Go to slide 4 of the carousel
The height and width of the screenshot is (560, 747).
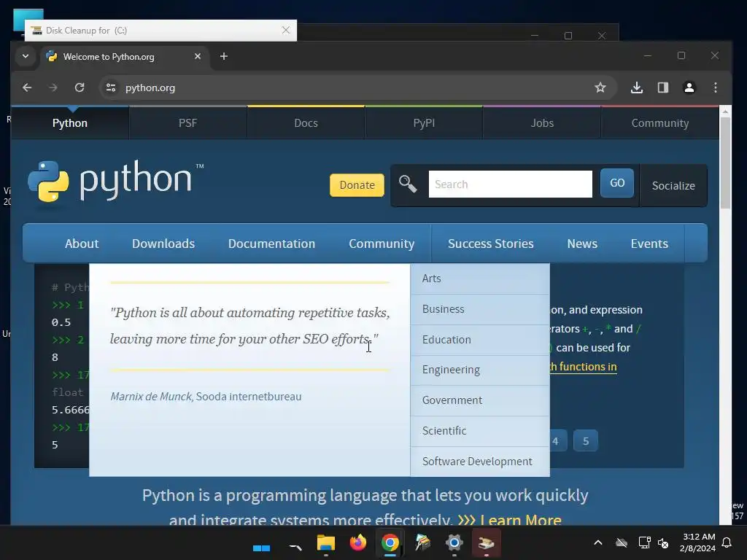click(555, 441)
